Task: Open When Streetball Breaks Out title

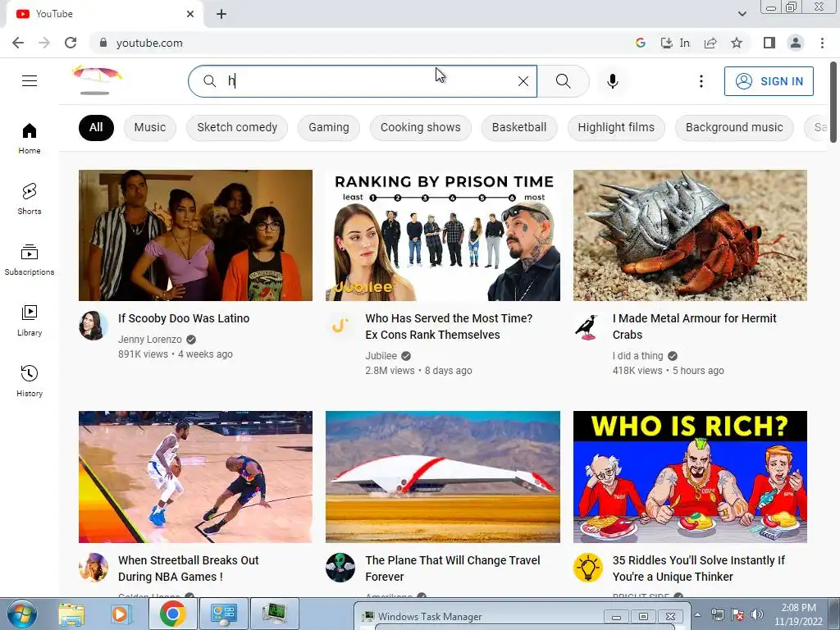Action: point(189,568)
